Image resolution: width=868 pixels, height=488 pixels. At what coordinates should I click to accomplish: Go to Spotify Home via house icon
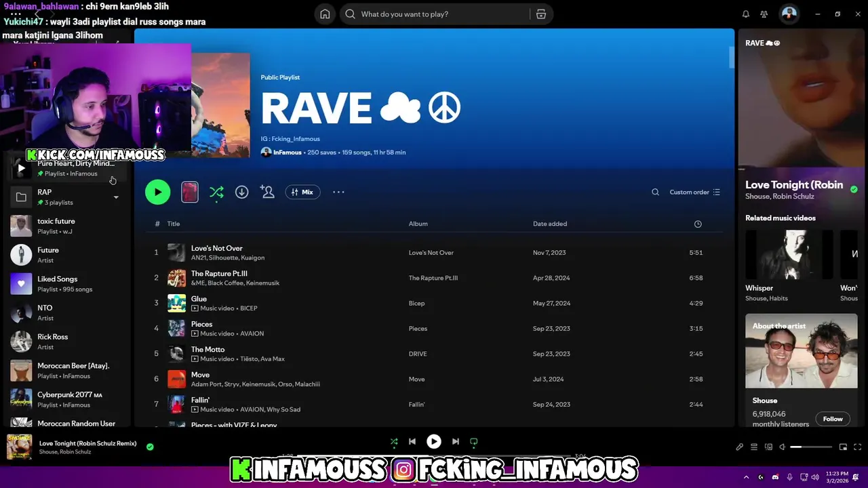tap(325, 14)
